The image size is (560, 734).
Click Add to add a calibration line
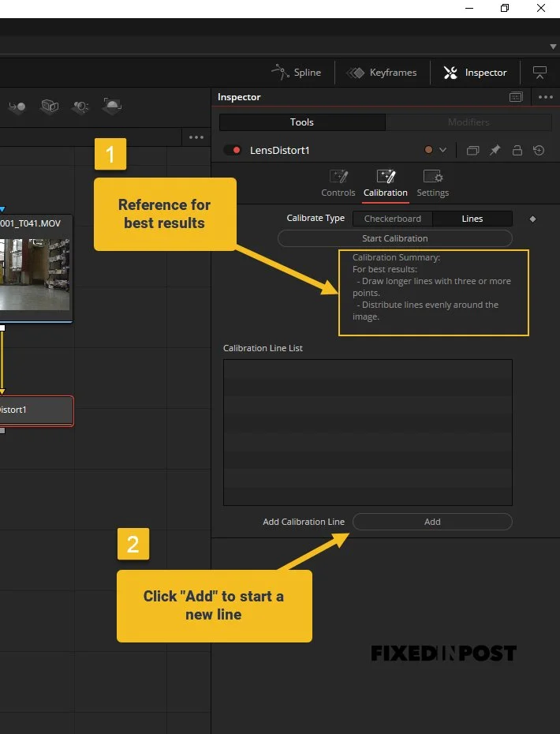[x=432, y=522]
